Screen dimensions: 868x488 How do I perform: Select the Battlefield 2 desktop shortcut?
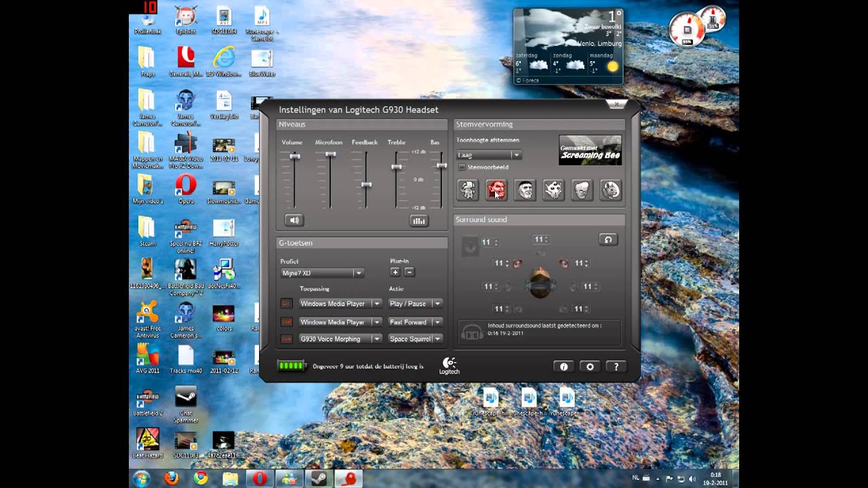(147, 401)
